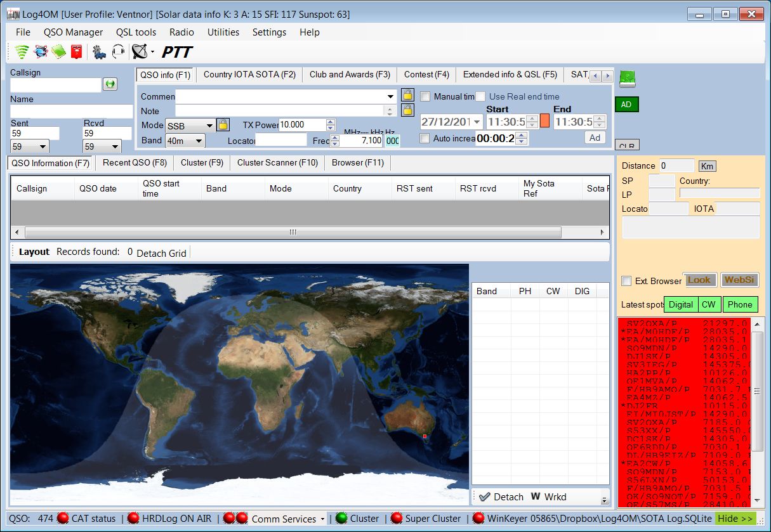Viewport: 771px width, 532px height.
Task: Click the green globe callsign lookup icon
Action: tap(110, 84)
